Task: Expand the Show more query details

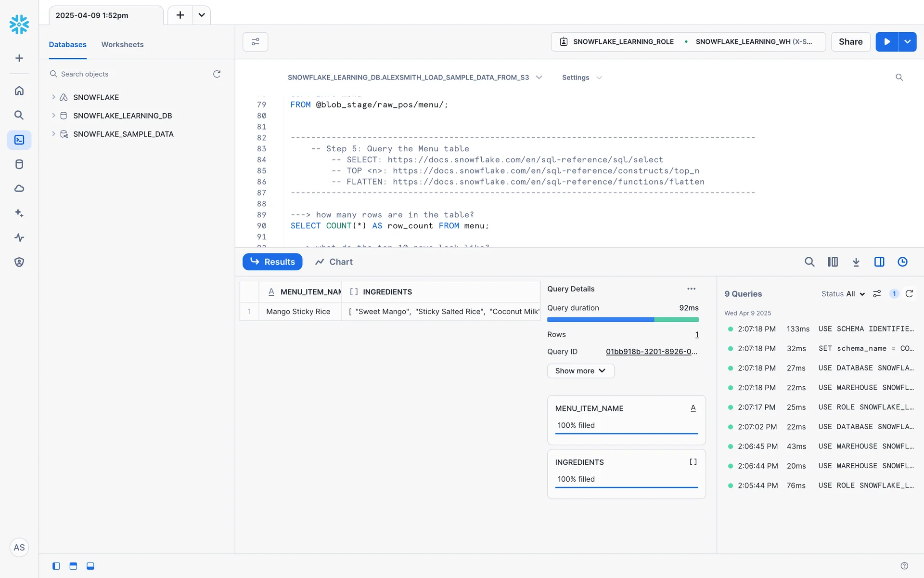Action: pyautogui.click(x=580, y=371)
